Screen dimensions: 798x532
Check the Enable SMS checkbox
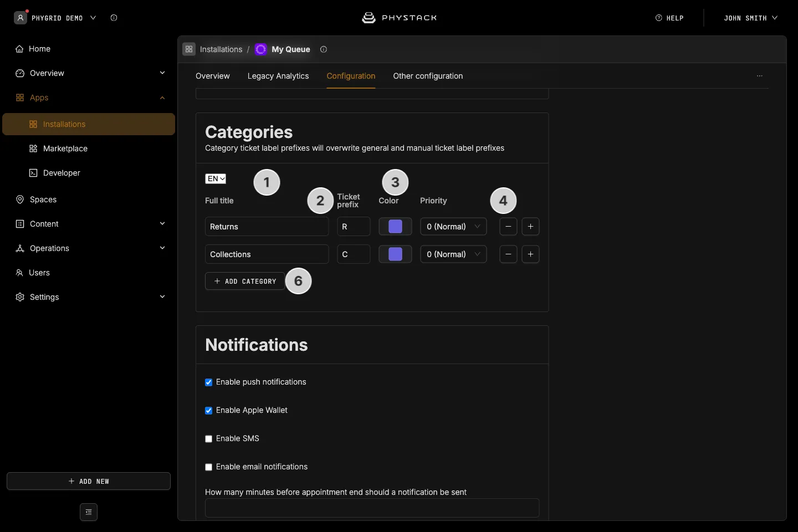coord(209,439)
